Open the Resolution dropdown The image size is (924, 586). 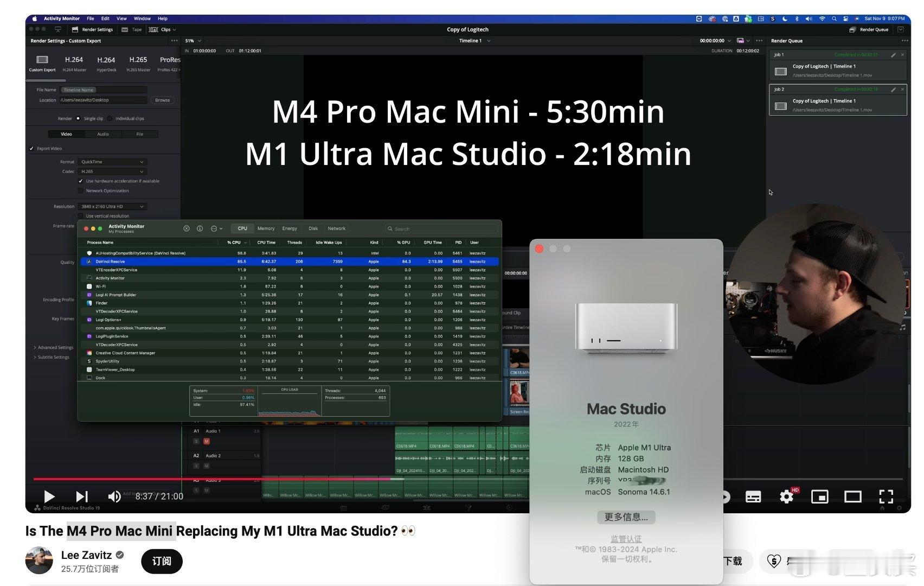pos(112,207)
